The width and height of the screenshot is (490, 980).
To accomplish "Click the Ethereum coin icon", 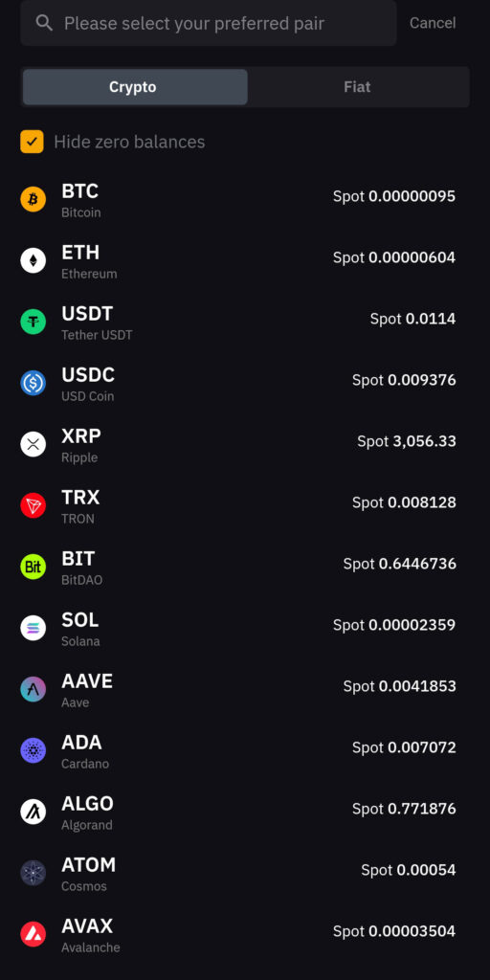I will point(33,260).
